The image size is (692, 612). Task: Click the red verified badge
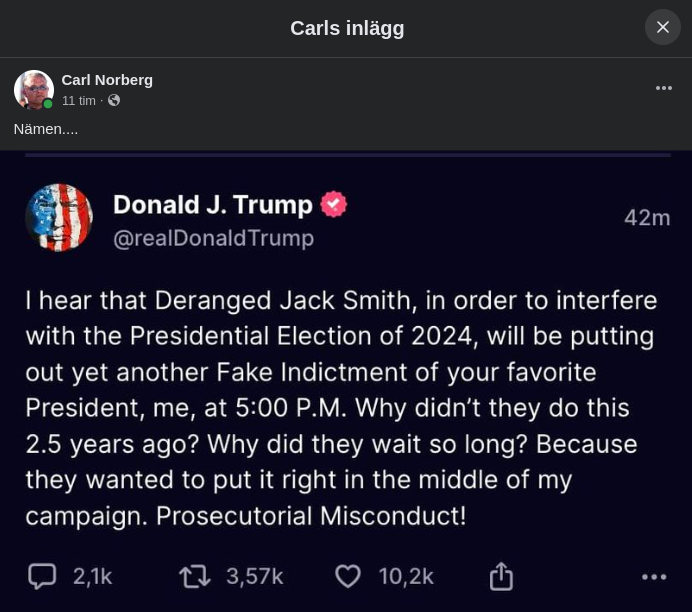click(x=333, y=205)
